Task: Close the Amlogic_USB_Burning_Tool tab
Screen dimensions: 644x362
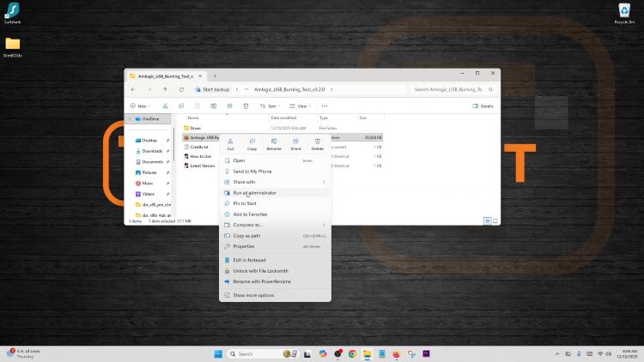Action: pos(200,76)
